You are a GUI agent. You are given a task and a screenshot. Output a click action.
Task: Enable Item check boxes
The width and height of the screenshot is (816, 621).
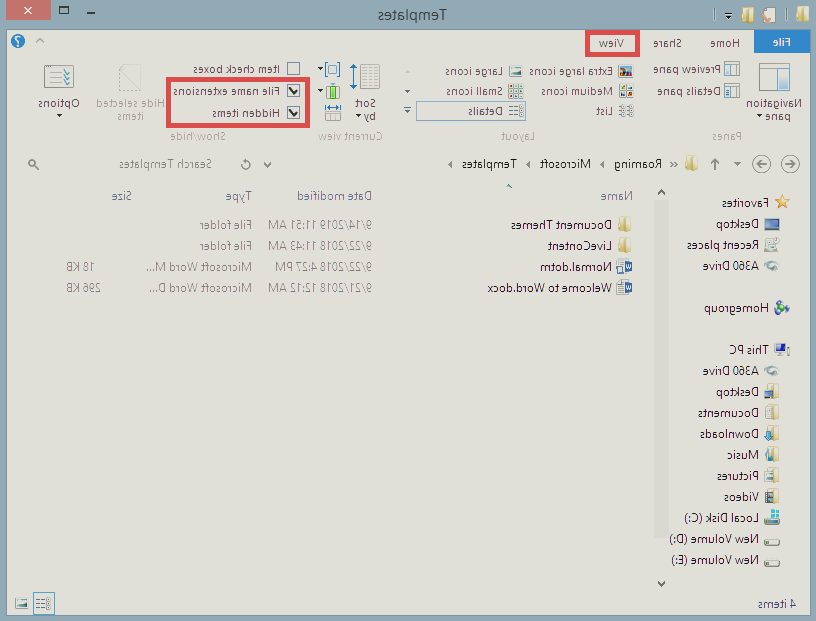[x=293, y=69]
